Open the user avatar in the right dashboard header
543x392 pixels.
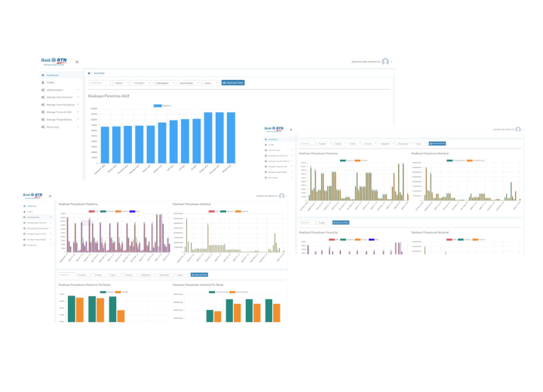point(518,129)
